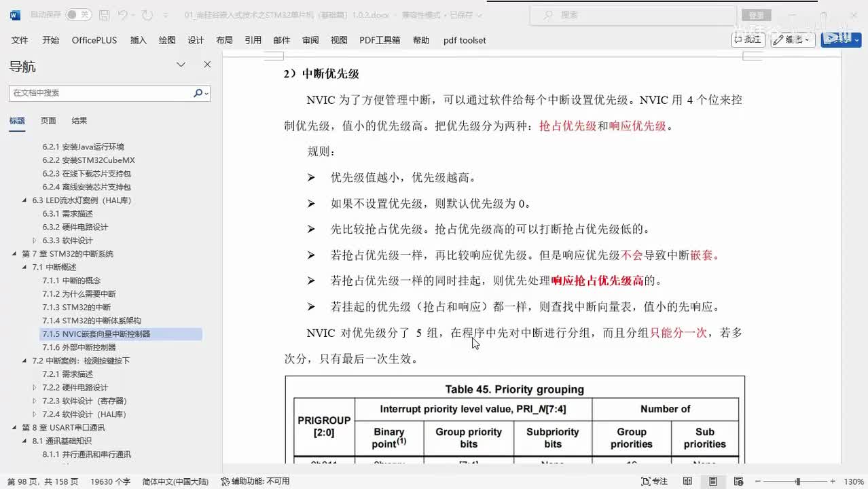This screenshot has height=489, width=868.
Task: Open the 视图 (View) tab
Action: click(x=339, y=40)
